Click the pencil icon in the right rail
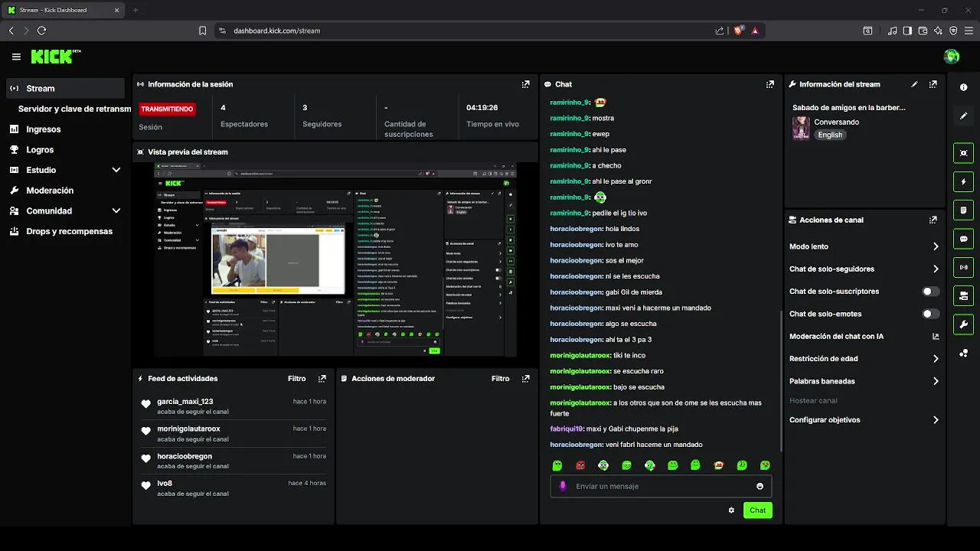The image size is (980, 551). [963, 116]
